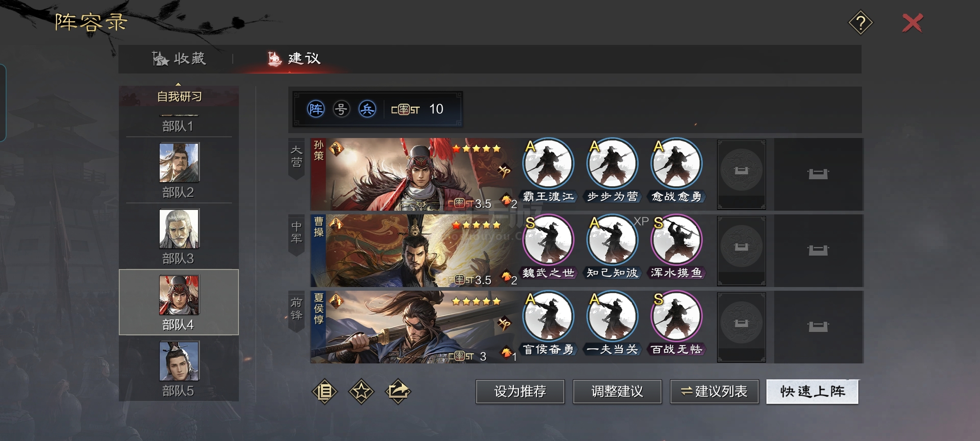Open 孙策 general card
Image resolution: width=980 pixels, height=441 pixels.
pyautogui.click(x=414, y=174)
